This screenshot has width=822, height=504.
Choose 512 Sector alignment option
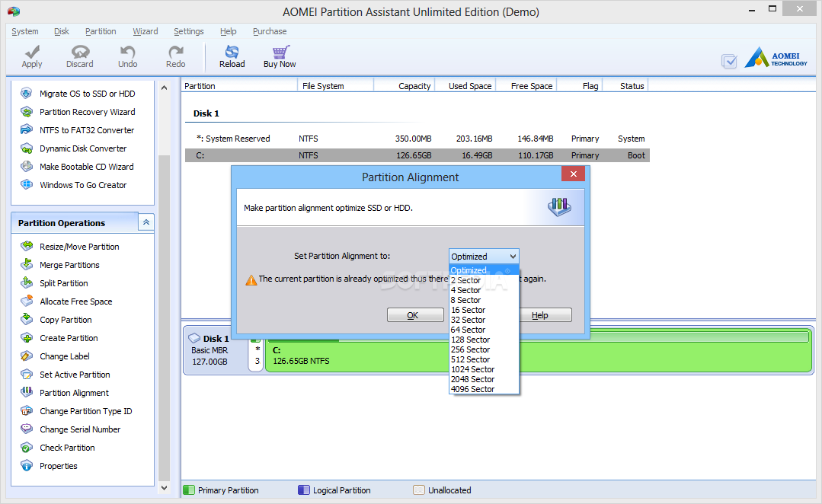pos(484,359)
